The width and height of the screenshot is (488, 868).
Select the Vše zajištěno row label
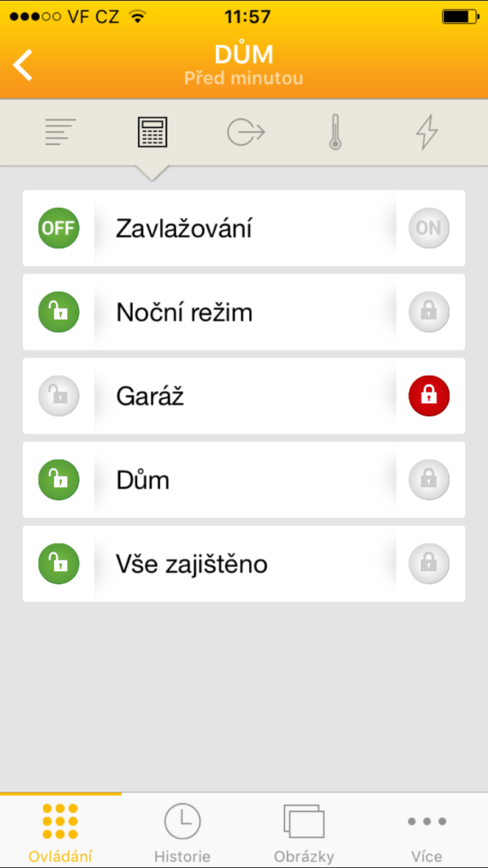click(x=191, y=564)
